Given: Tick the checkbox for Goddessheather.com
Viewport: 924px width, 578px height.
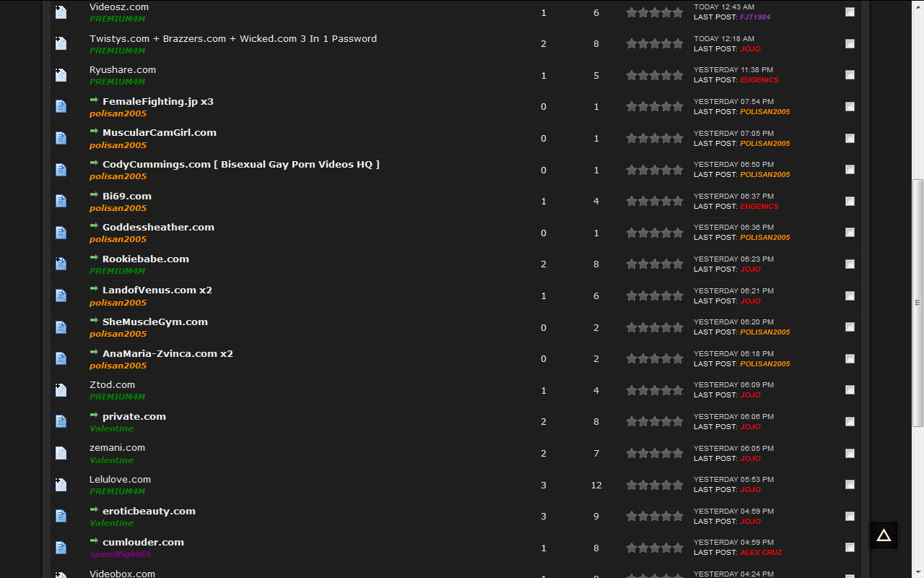Looking at the screenshot, I should click(x=850, y=233).
